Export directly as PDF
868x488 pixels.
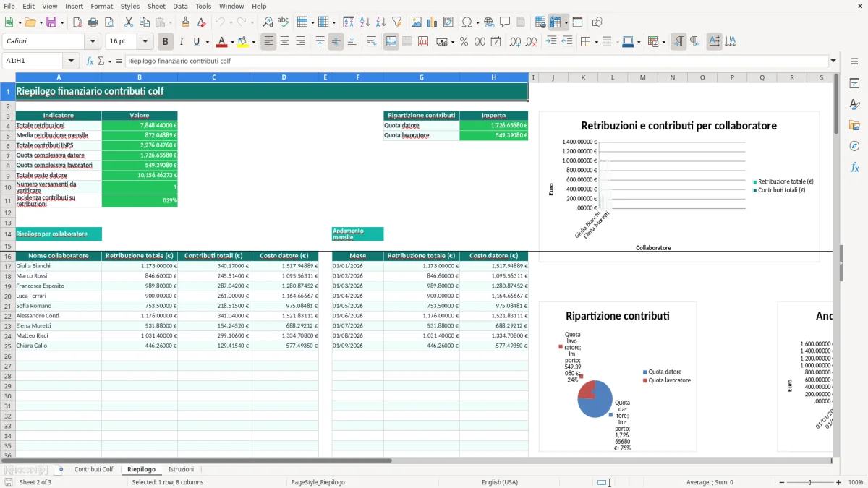tap(77, 22)
